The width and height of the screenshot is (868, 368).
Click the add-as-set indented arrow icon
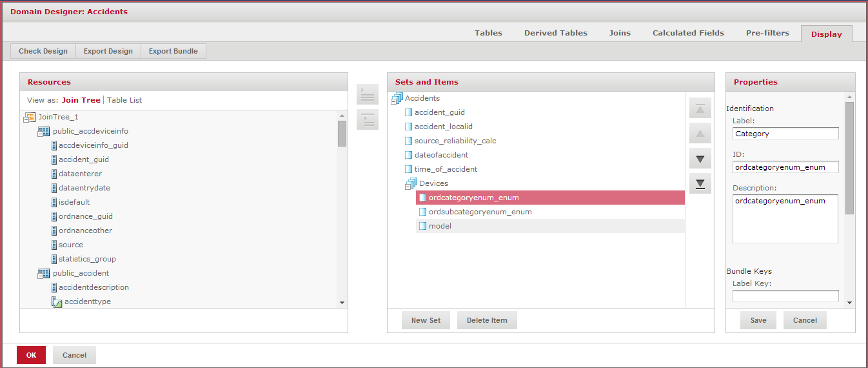coord(367,119)
